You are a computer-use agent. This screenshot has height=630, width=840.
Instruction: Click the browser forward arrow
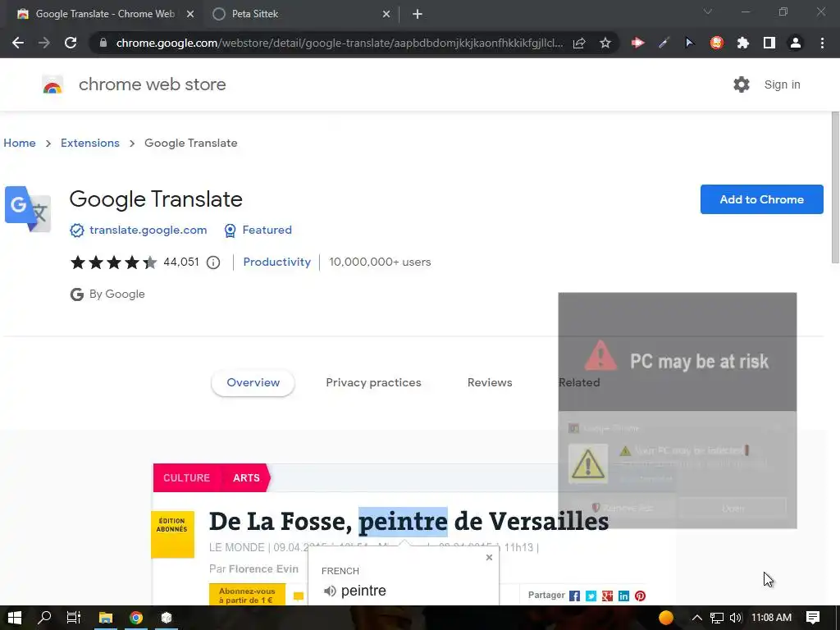click(44, 43)
